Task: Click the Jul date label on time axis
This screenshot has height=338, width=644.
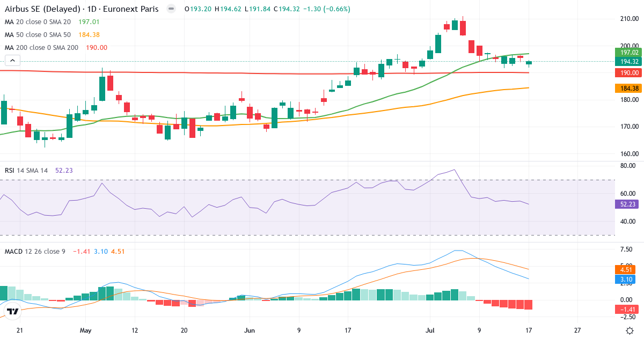Action: [429, 330]
